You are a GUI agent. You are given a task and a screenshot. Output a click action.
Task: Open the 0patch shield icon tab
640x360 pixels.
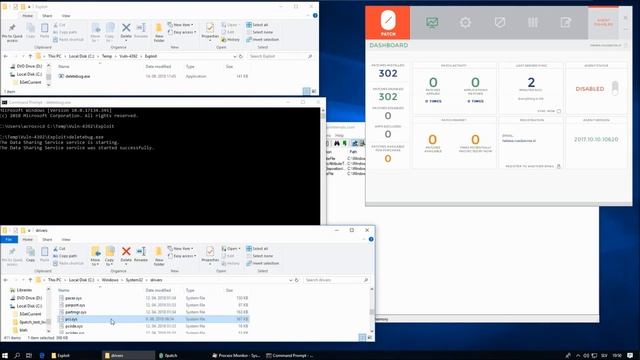tap(500, 22)
